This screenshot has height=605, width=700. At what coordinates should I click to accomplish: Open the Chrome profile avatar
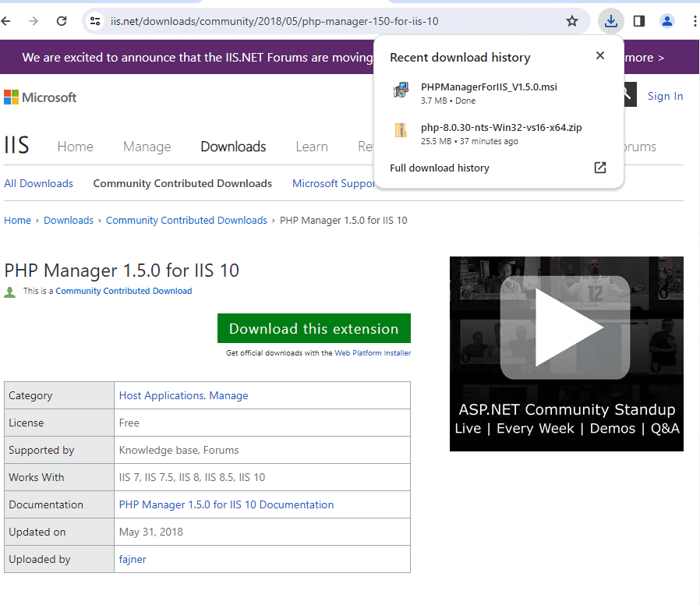click(667, 21)
